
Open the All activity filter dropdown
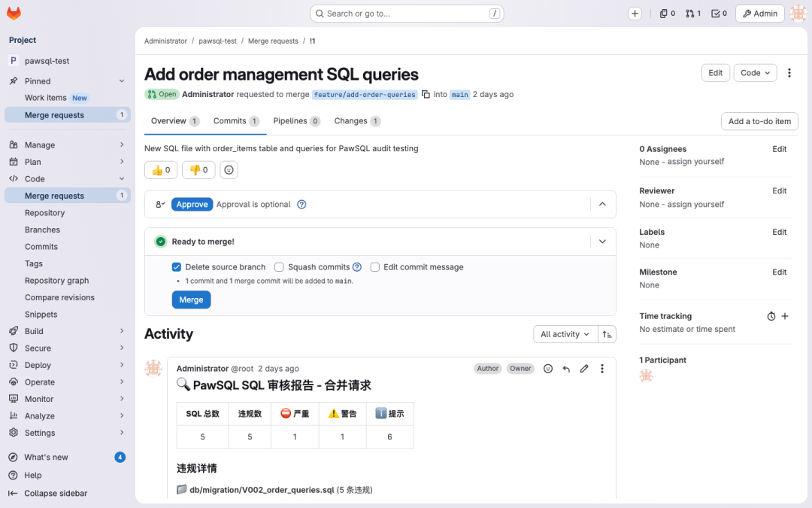point(565,334)
